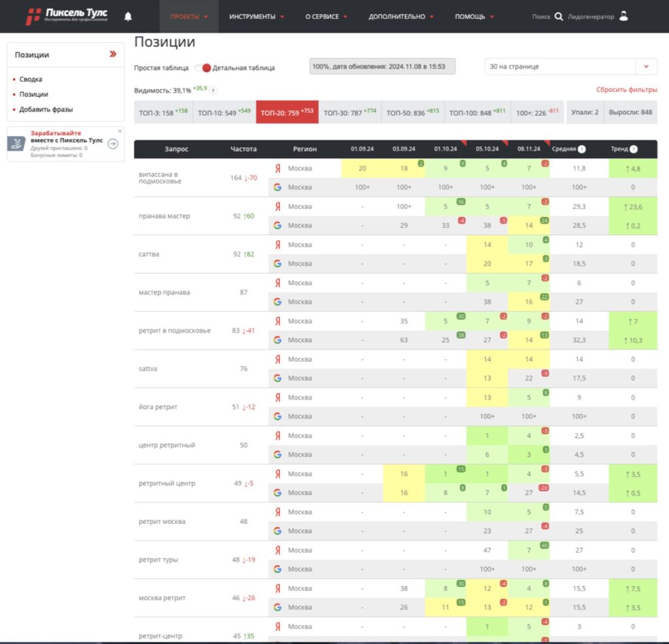Click the search magnifier icon
This screenshot has height=644, width=669.
[559, 16]
